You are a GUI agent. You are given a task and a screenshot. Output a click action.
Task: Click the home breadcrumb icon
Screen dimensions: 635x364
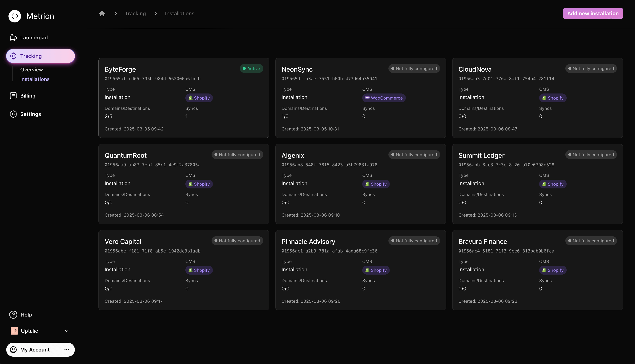point(102,13)
